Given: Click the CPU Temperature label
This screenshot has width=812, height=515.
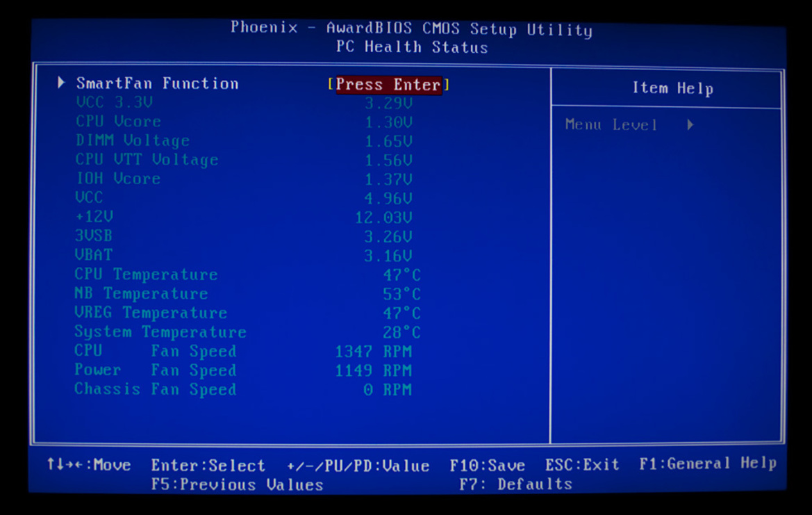Looking at the screenshot, I should pos(146,274).
